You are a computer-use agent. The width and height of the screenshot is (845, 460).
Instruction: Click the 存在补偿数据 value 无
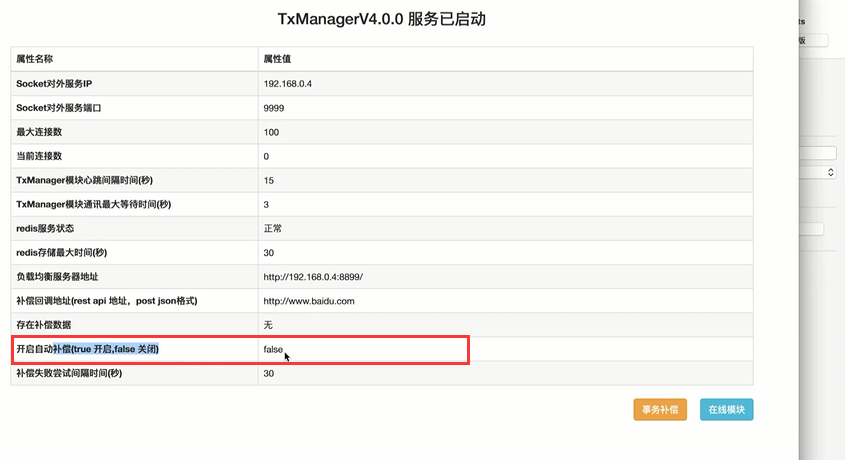(268, 325)
